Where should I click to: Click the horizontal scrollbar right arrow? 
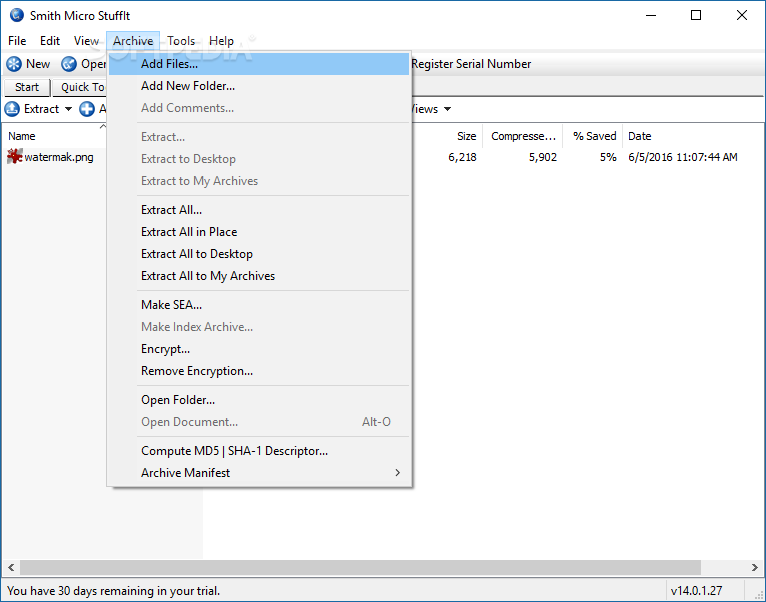[x=755, y=567]
